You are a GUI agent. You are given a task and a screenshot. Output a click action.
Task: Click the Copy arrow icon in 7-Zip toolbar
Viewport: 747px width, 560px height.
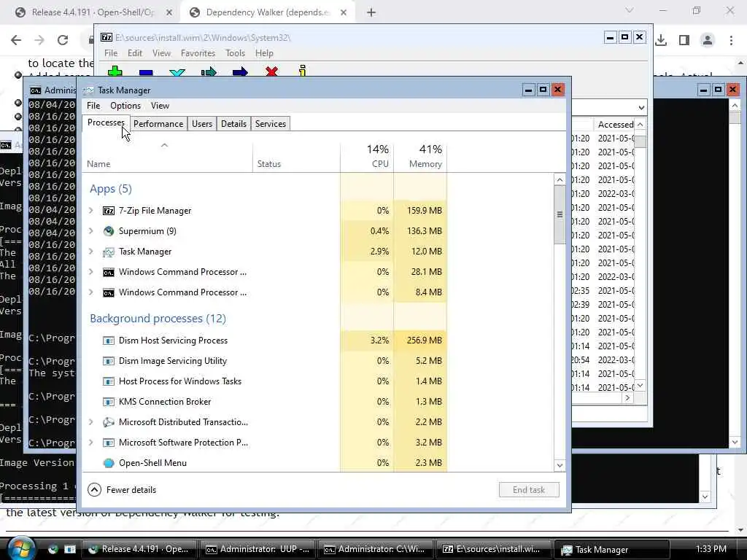[x=209, y=72]
